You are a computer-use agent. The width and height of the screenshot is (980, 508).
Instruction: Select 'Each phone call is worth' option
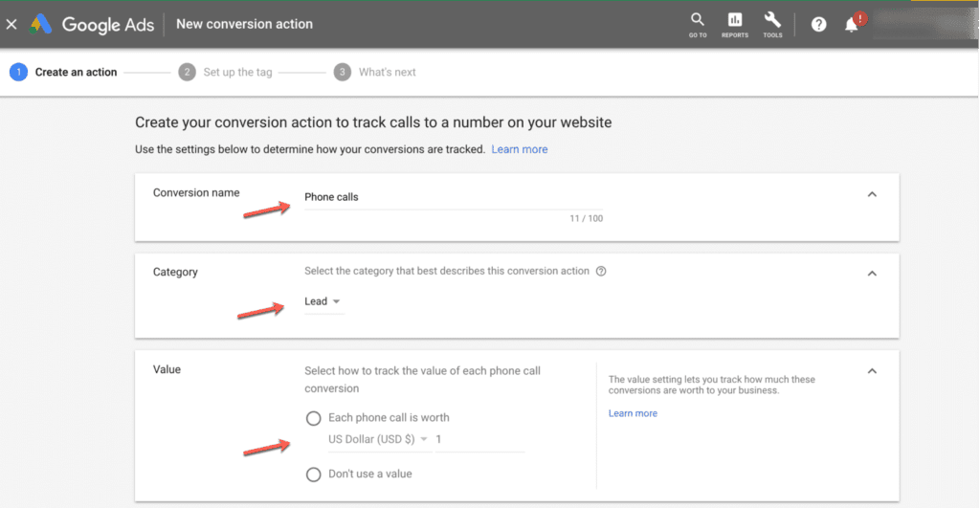pyautogui.click(x=313, y=418)
